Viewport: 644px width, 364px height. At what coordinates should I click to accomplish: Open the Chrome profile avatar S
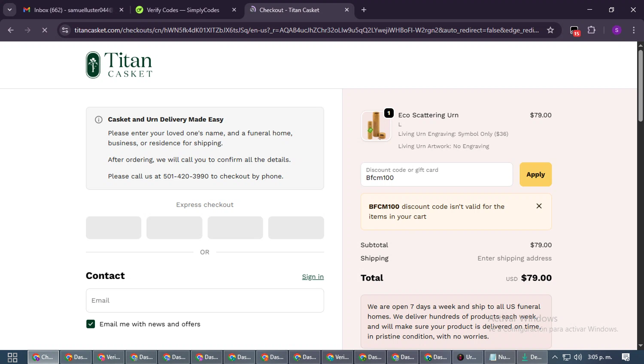point(617,30)
